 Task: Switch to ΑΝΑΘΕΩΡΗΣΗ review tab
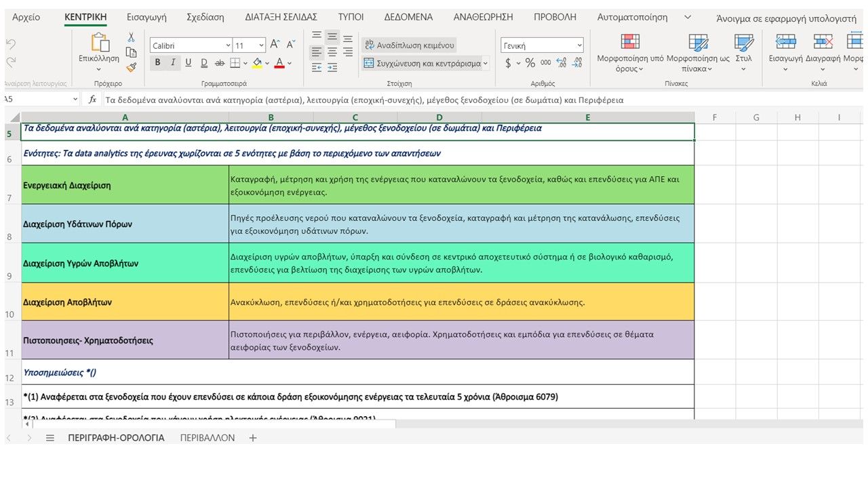pos(483,17)
